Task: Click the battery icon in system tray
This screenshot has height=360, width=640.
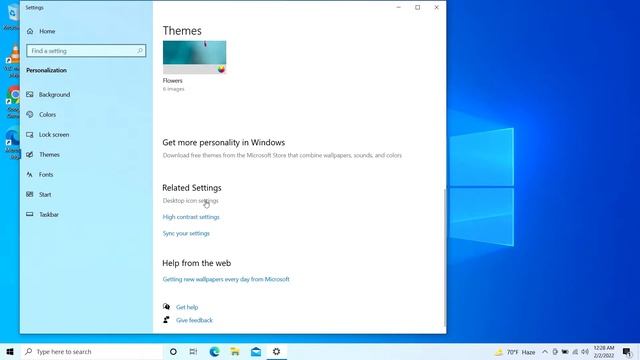Action: tap(565, 352)
